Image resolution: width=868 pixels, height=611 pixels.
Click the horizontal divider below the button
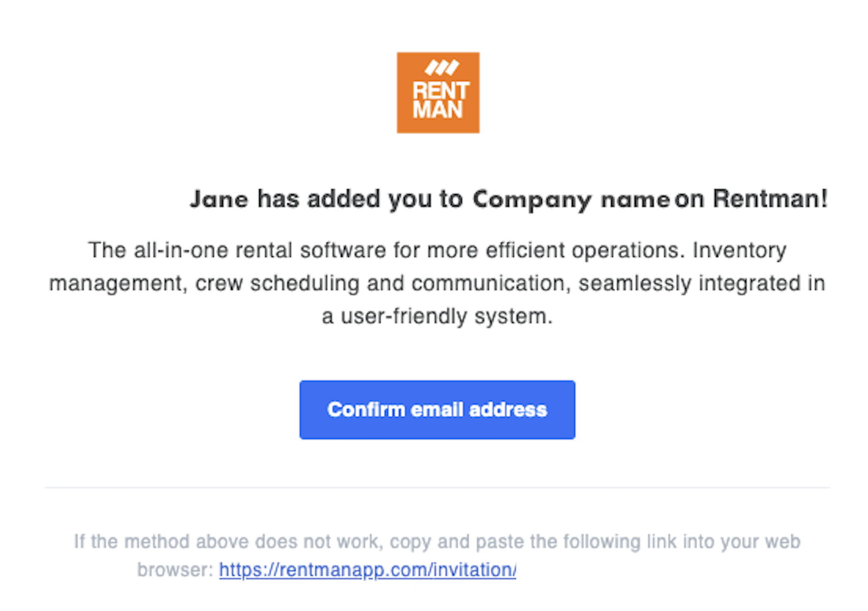tap(437, 488)
